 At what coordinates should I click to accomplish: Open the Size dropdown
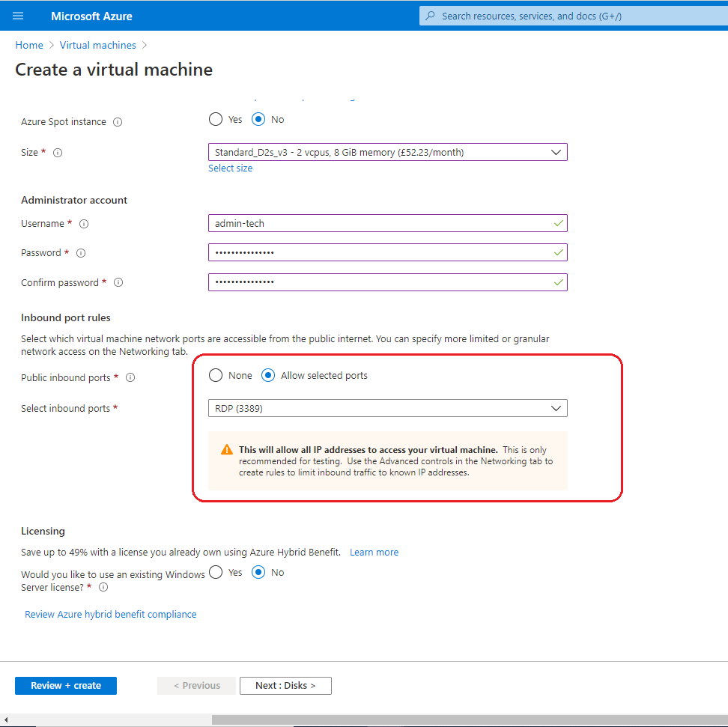pyautogui.click(x=388, y=152)
